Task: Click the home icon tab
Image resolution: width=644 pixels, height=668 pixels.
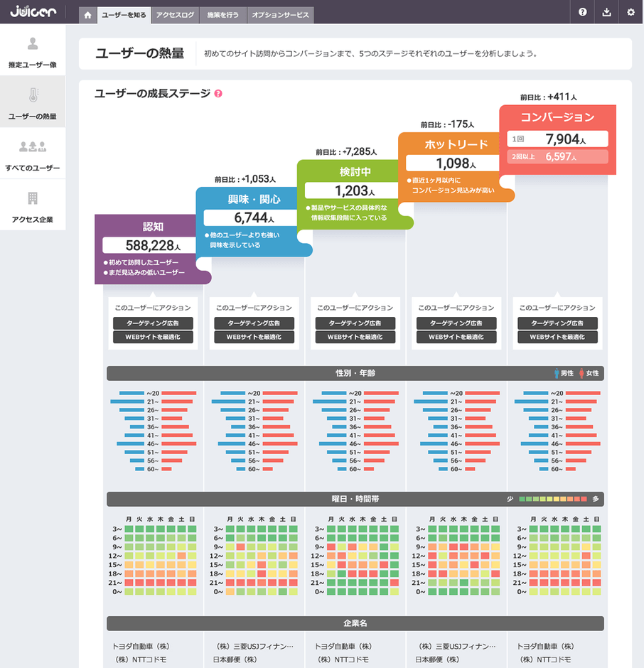Action: click(x=87, y=14)
